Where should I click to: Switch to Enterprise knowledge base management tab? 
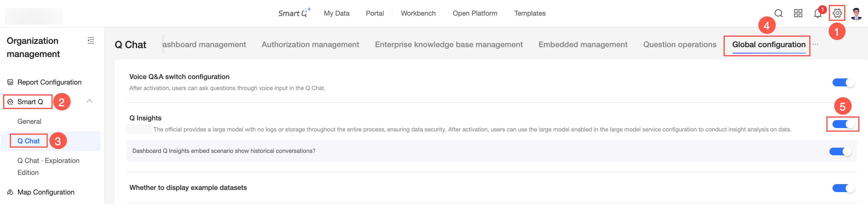click(x=448, y=44)
